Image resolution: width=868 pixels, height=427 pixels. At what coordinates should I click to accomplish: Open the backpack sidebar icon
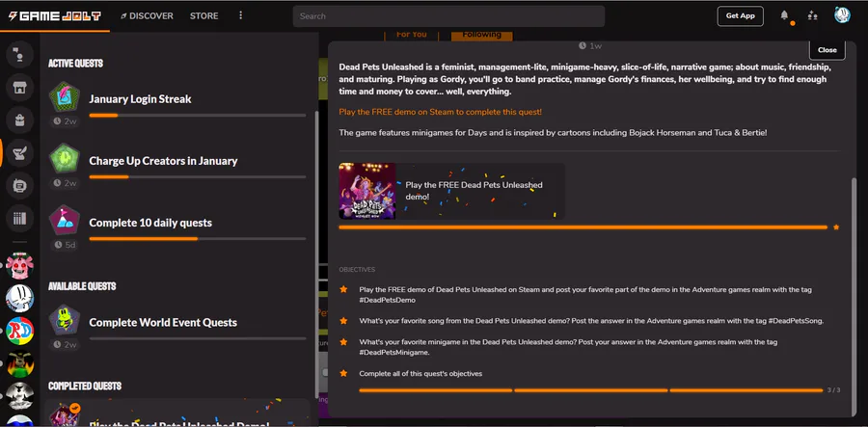point(20,120)
